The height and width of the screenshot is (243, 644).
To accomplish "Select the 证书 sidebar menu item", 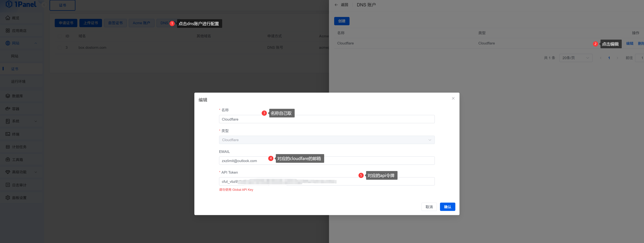I will pos(14,69).
